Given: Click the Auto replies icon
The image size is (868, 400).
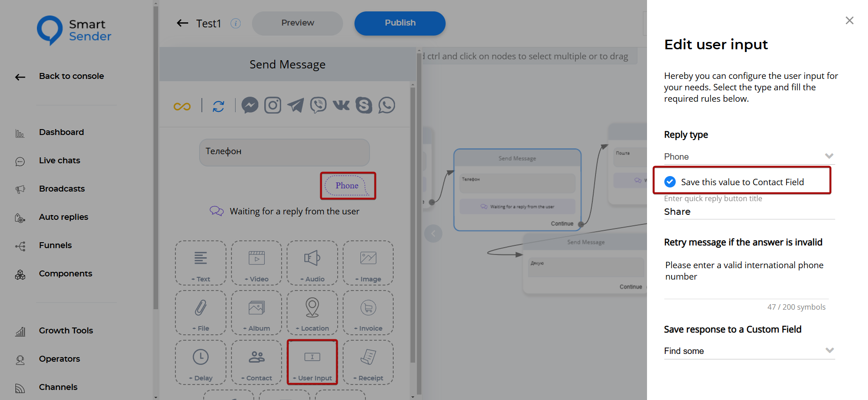Looking at the screenshot, I should 20,218.
